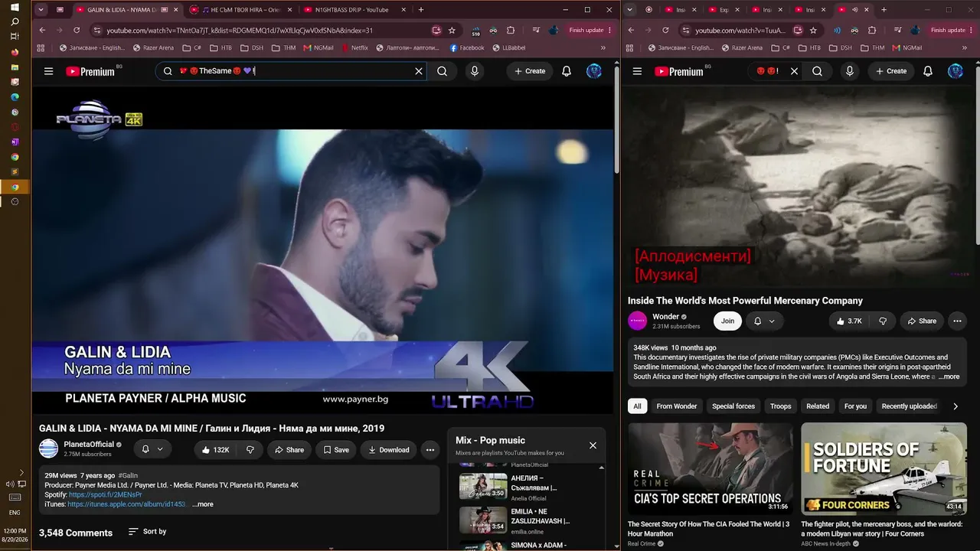
Task: Close the Mix - Pop music panel
Action: click(x=593, y=445)
